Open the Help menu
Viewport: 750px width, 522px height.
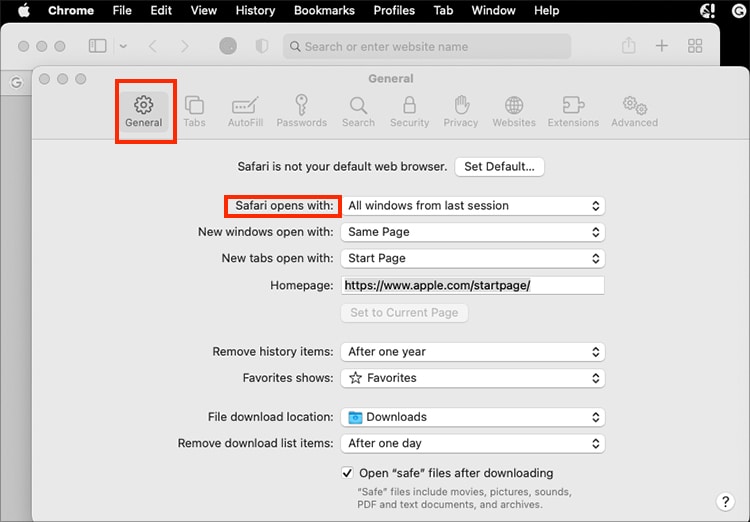coord(547,11)
